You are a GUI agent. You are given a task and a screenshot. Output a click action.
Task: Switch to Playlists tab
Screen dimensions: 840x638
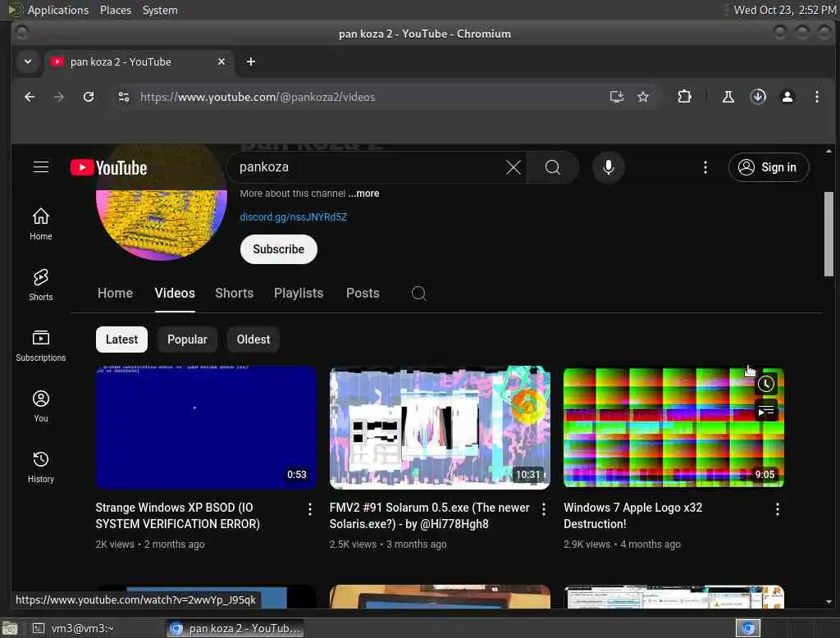pos(299,293)
